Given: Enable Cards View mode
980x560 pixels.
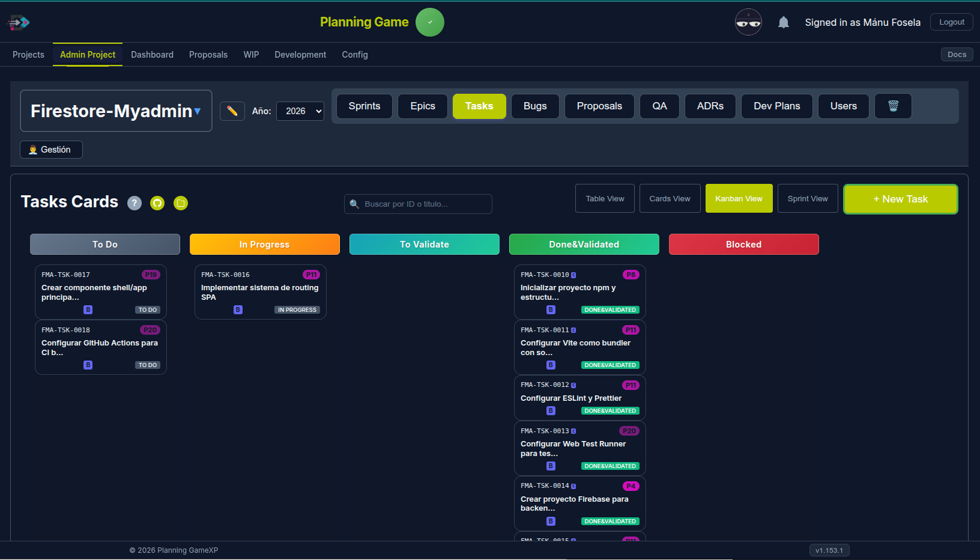Looking at the screenshot, I should point(670,198).
